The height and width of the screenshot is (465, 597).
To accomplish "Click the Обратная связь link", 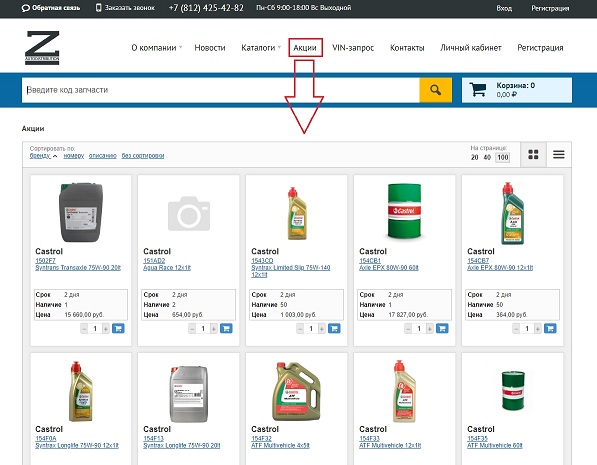I will 56,8.
